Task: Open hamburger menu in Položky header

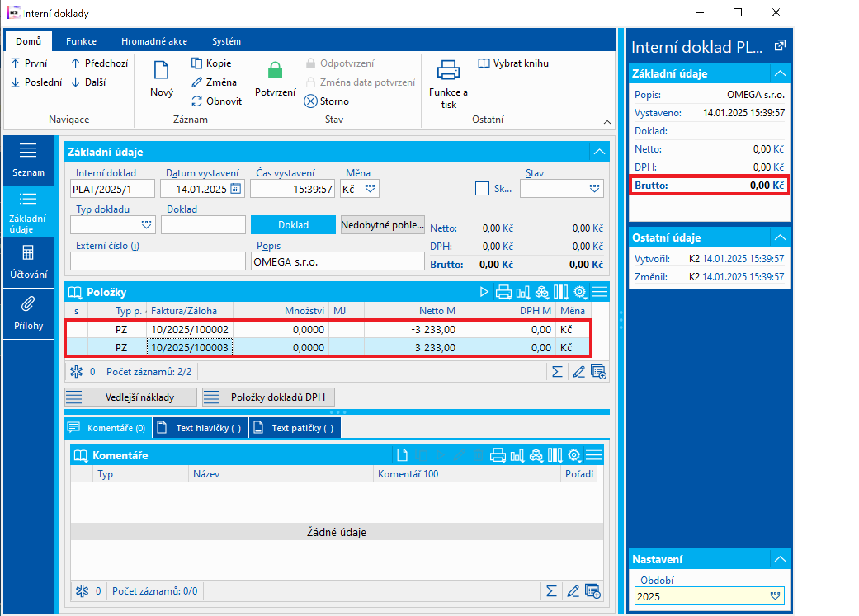Action: [599, 292]
